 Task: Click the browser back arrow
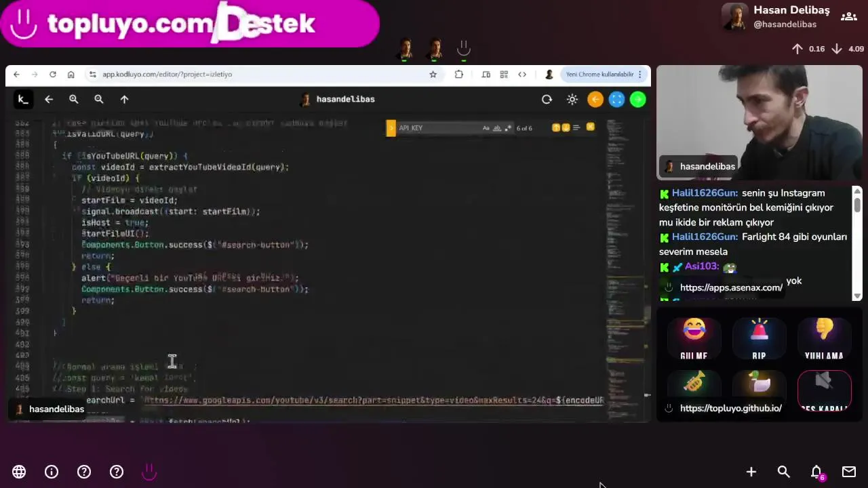(16, 75)
